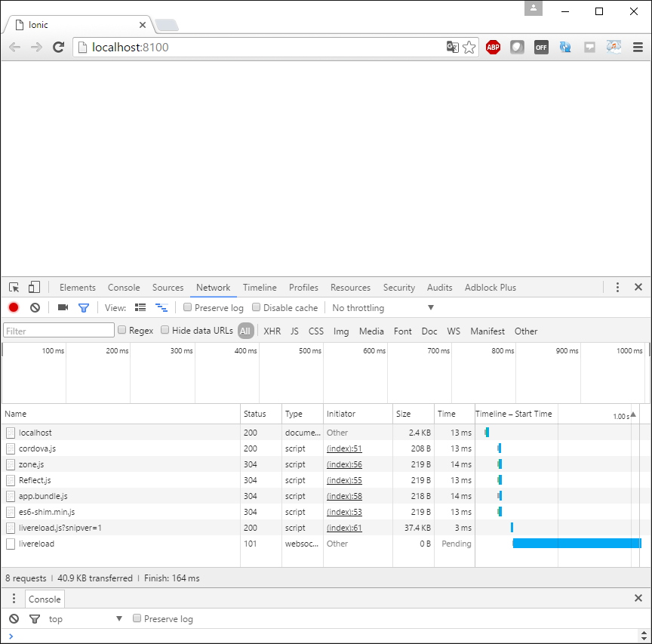Open the No throttling dropdown

point(383,308)
